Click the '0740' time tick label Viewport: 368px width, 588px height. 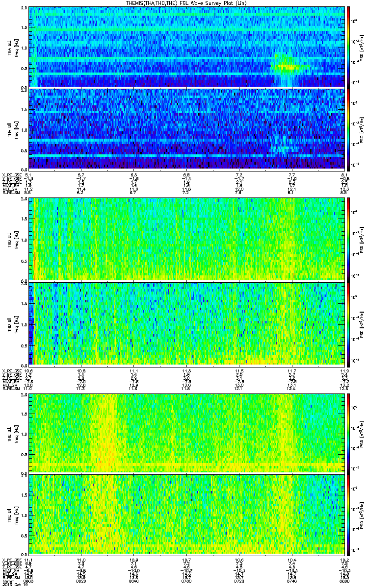pos(291,582)
